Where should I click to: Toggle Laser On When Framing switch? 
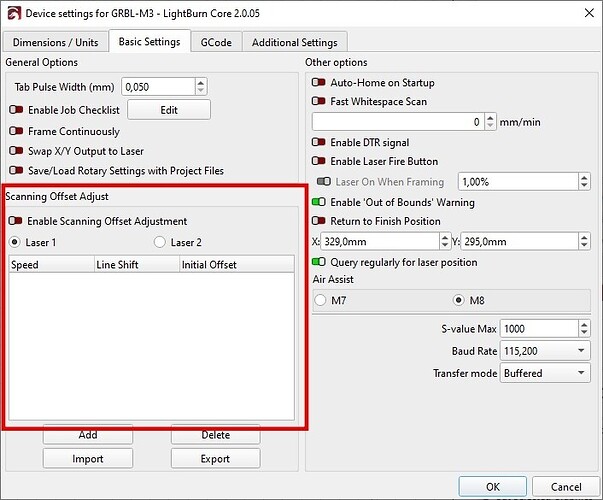pos(324,181)
